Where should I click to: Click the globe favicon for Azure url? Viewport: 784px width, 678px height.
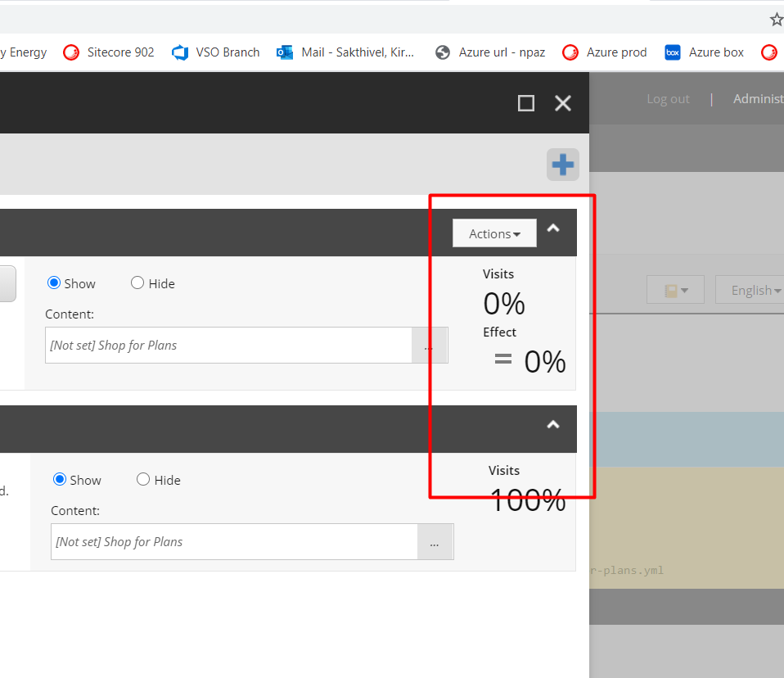pos(443,52)
